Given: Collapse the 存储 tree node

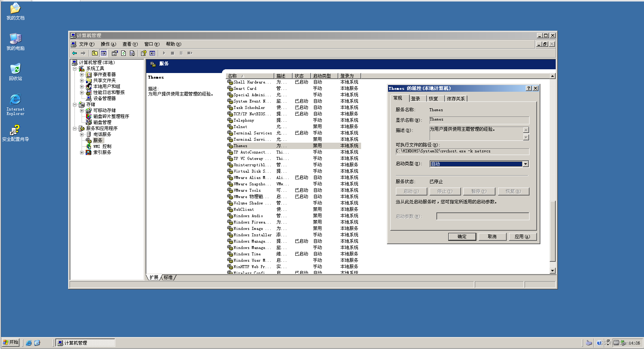Looking at the screenshot, I should [74, 104].
